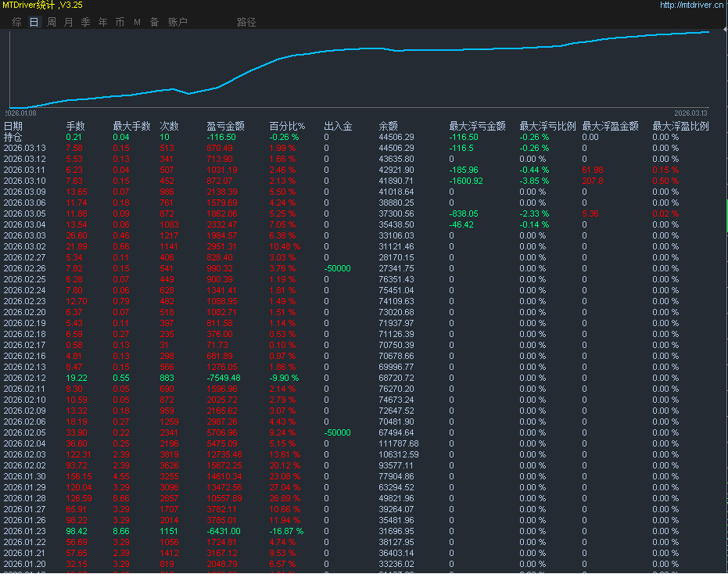The image size is (728, 574).
Task: Select the 币 currency view icon
Action: pyautogui.click(x=120, y=22)
